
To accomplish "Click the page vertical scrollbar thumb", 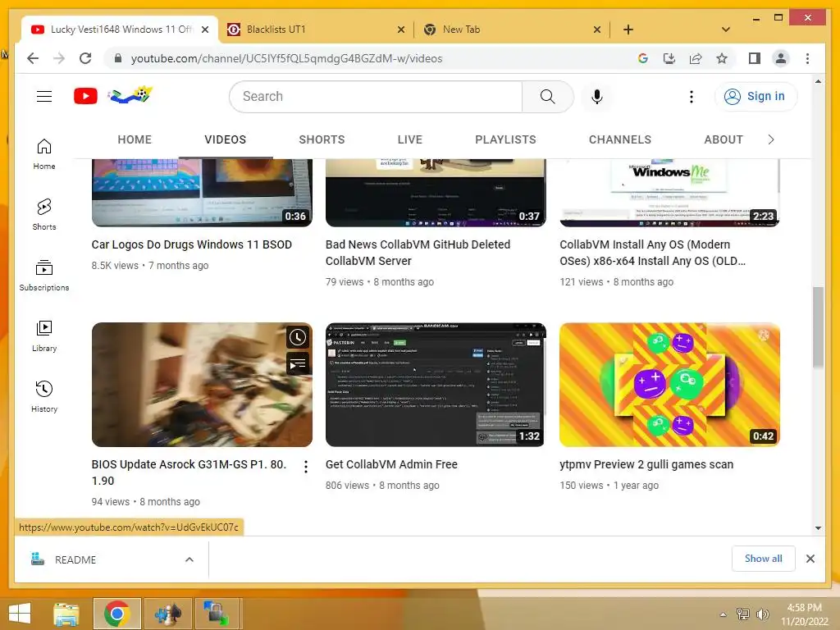I will (x=818, y=326).
